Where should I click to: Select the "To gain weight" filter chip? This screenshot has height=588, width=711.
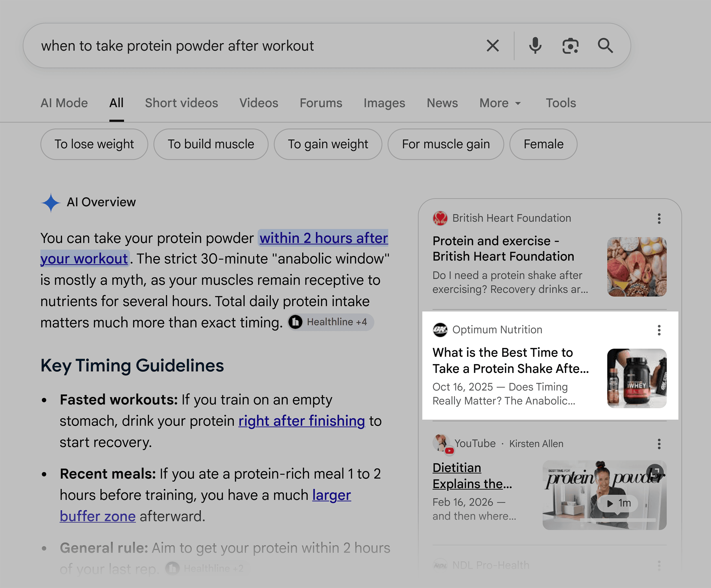tap(328, 144)
